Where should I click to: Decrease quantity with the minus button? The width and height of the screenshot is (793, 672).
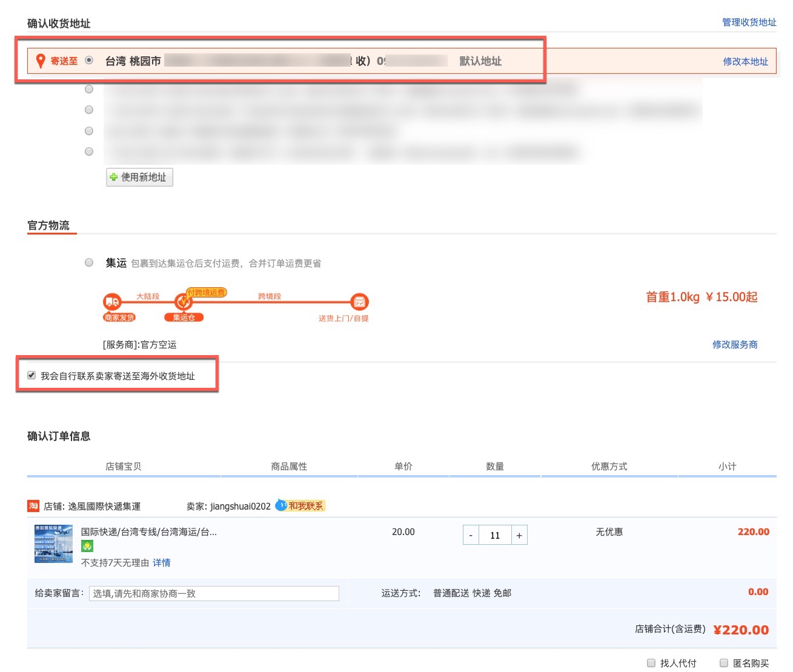(471, 535)
